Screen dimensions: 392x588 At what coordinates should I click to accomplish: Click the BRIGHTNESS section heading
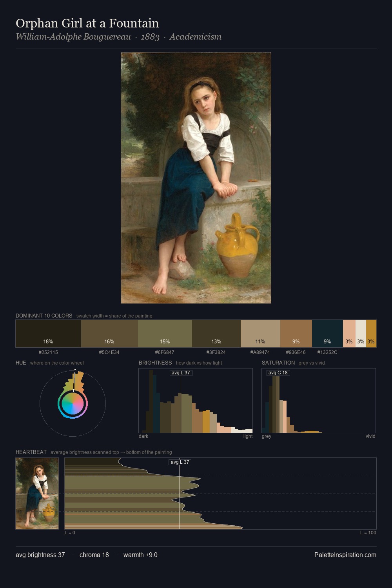(x=155, y=363)
